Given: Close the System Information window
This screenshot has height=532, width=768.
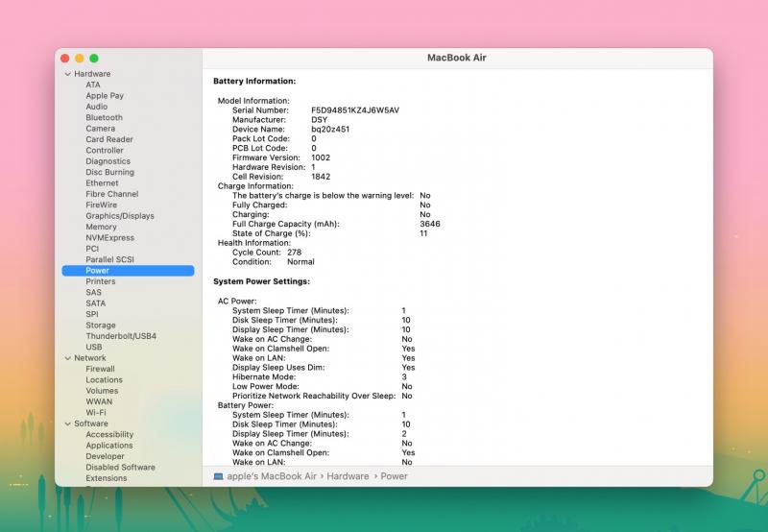Looking at the screenshot, I should tap(64, 59).
